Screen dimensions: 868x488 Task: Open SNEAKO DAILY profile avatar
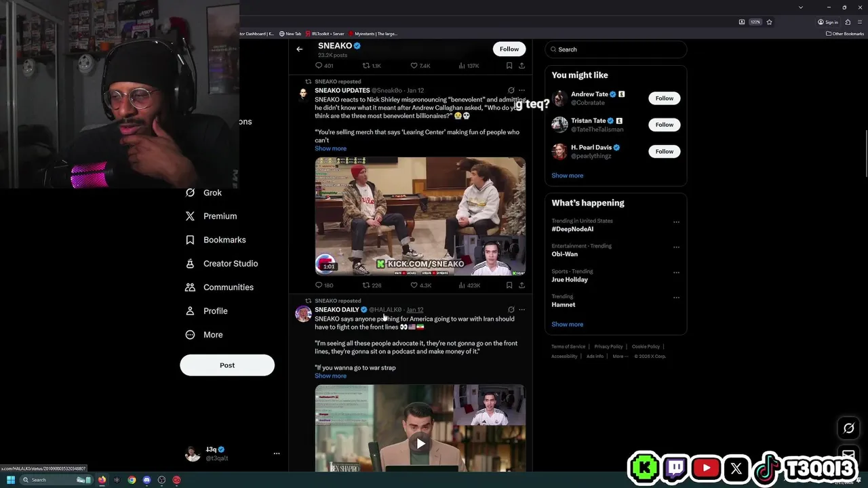point(303,314)
